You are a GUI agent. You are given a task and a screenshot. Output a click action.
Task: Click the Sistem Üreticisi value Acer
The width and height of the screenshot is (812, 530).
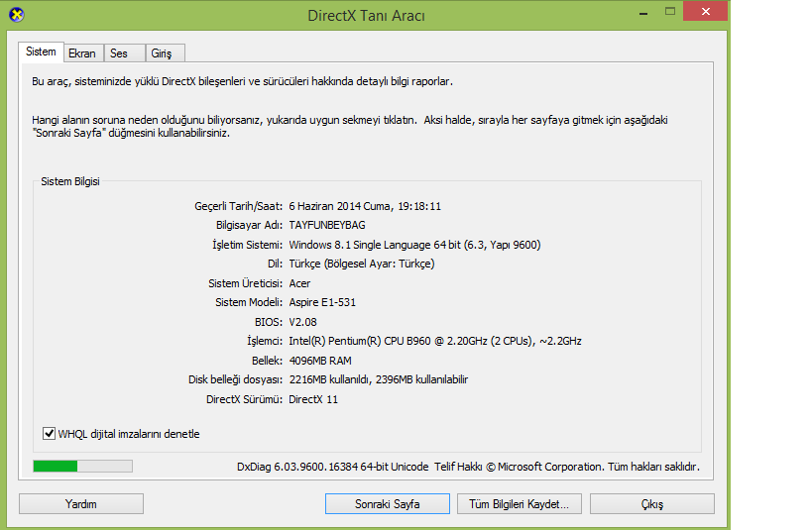click(299, 283)
